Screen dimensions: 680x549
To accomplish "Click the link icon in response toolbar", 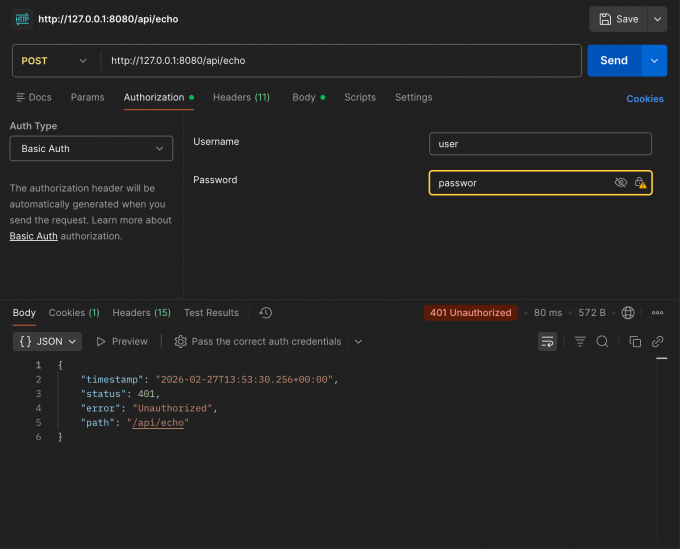I will point(657,342).
